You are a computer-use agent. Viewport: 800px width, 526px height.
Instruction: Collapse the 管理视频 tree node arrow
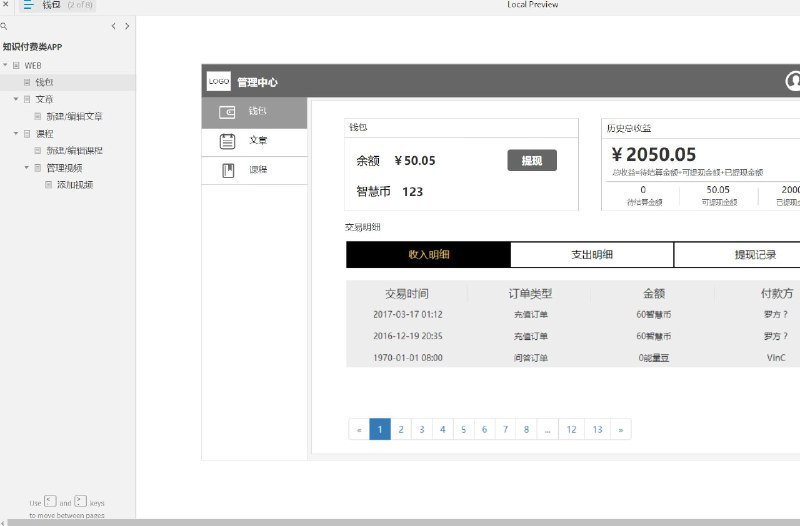click(x=27, y=167)
